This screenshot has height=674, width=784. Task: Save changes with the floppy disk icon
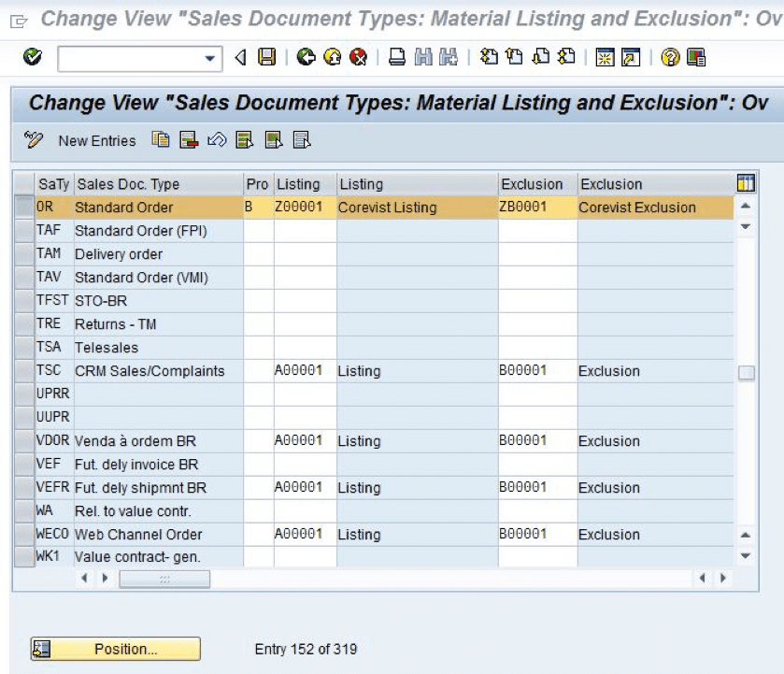266,59
